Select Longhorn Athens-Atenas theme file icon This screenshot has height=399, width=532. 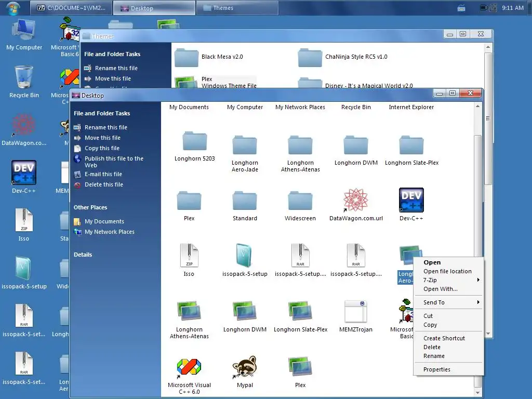(189, 311)
